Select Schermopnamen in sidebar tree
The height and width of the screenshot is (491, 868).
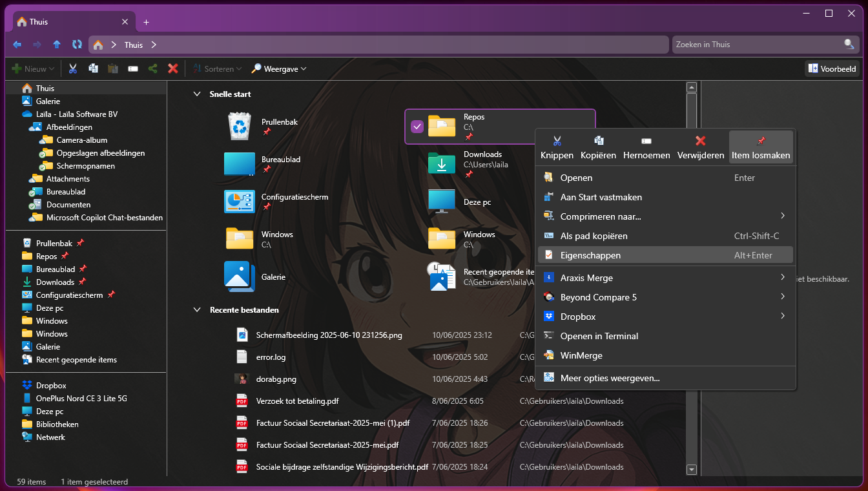click(x=77, y=166)
